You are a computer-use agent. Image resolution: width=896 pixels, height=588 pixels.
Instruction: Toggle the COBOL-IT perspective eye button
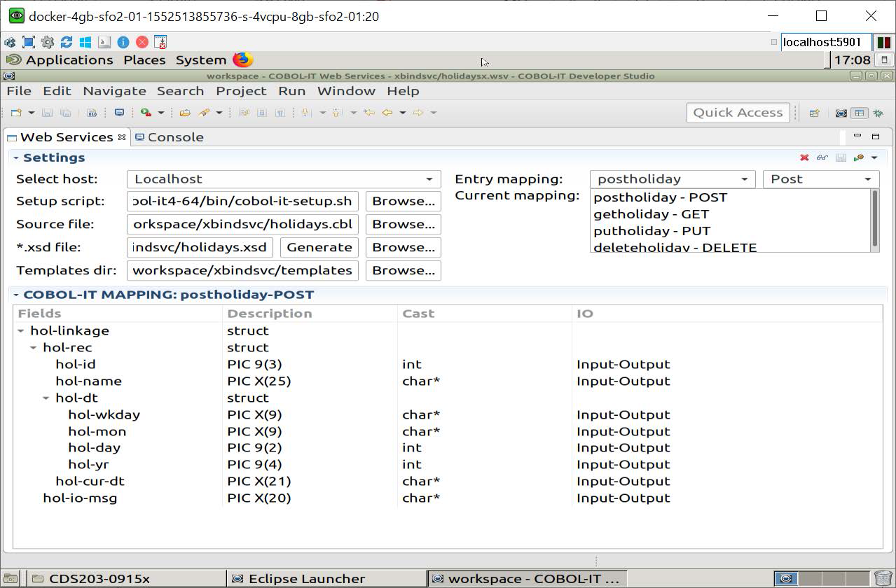(841, 113)
